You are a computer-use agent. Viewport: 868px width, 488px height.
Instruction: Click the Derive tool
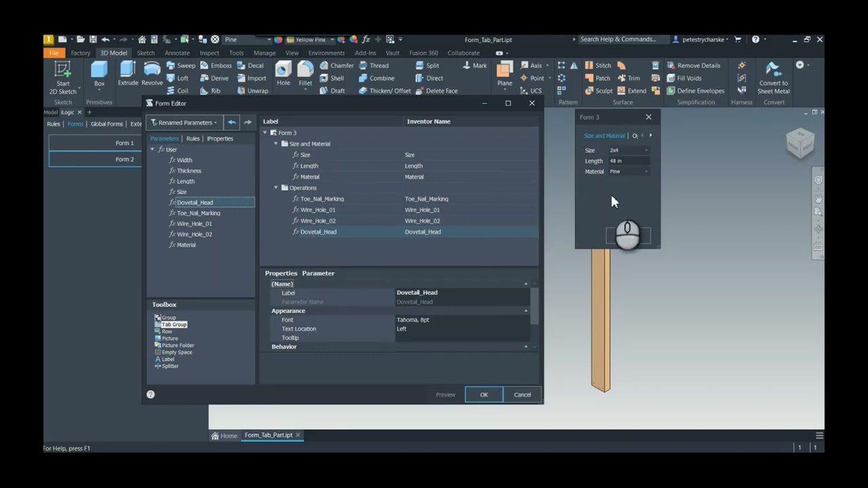214,78
